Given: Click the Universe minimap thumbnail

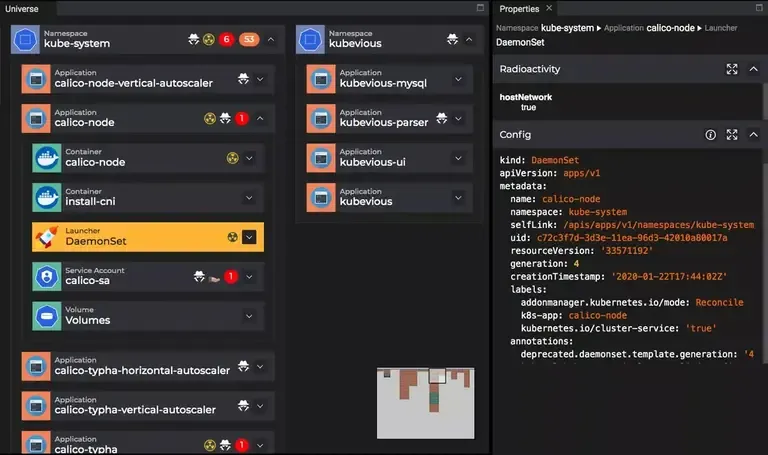Looking at the screenshot, I should 425,403.
